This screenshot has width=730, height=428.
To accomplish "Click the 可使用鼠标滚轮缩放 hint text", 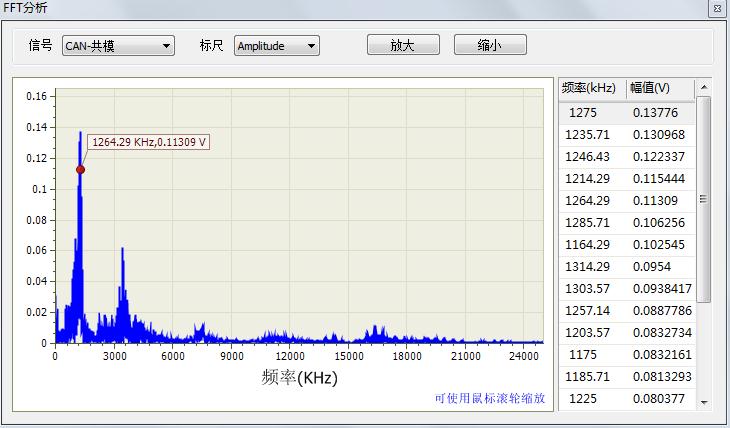I will pos(490,398).
